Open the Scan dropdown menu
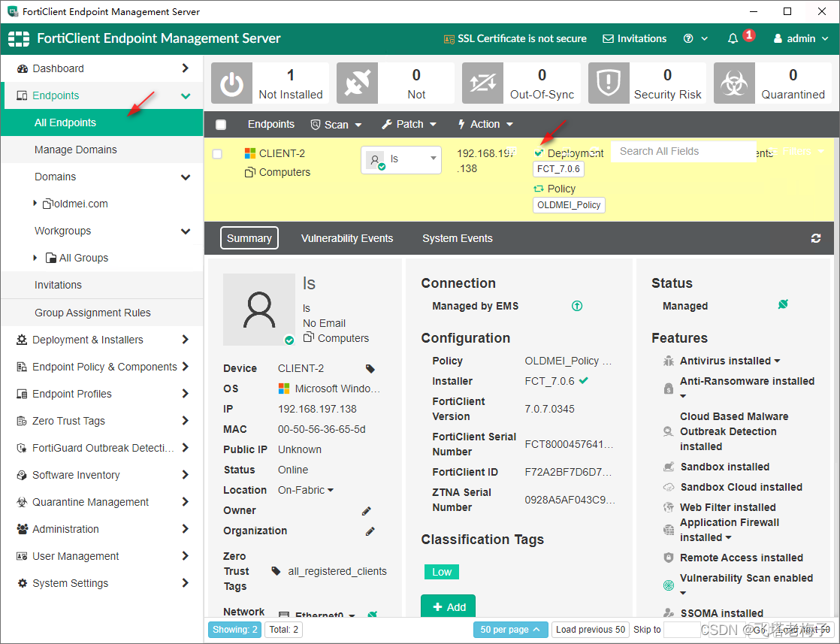Screen dimensions: 840x644 (x=337, y=124)
